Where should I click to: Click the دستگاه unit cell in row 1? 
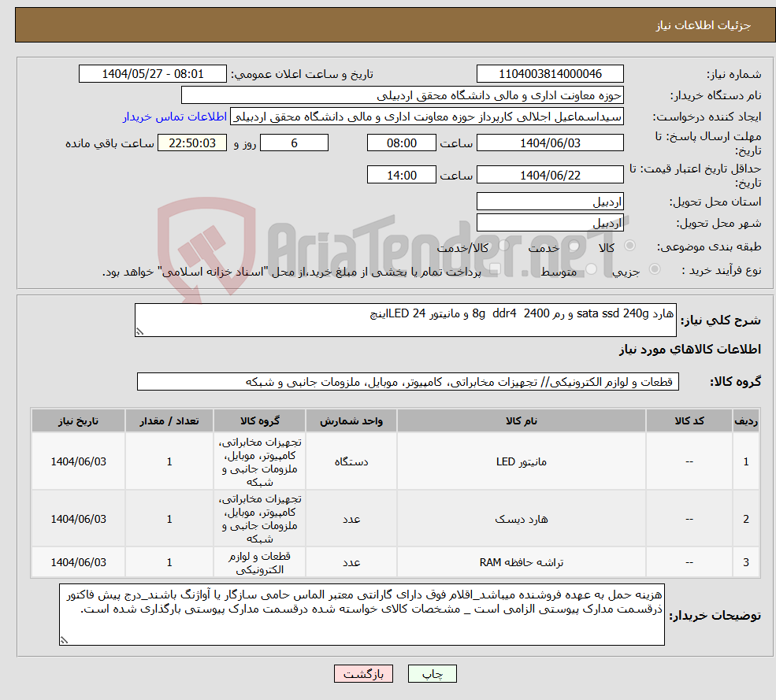click(351, 461)
